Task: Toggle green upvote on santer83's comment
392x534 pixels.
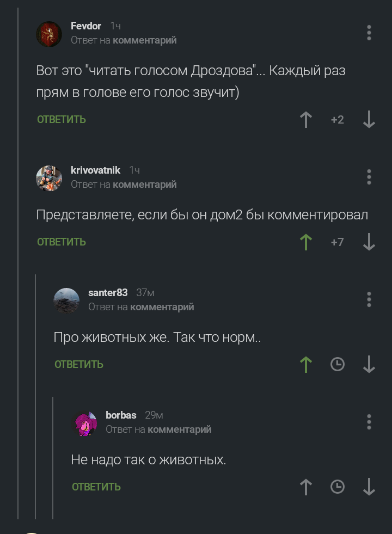Action: click(x=306, y=364)
